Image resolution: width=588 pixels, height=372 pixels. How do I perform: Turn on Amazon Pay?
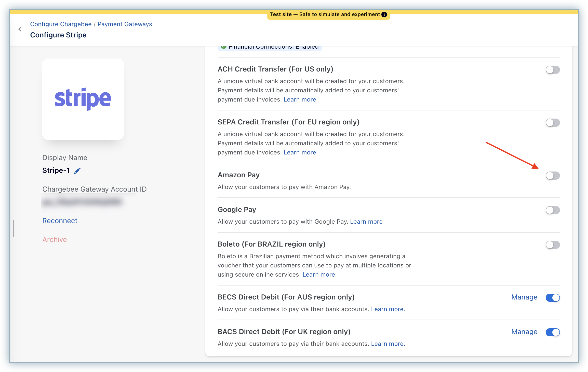tap(552, 176)
